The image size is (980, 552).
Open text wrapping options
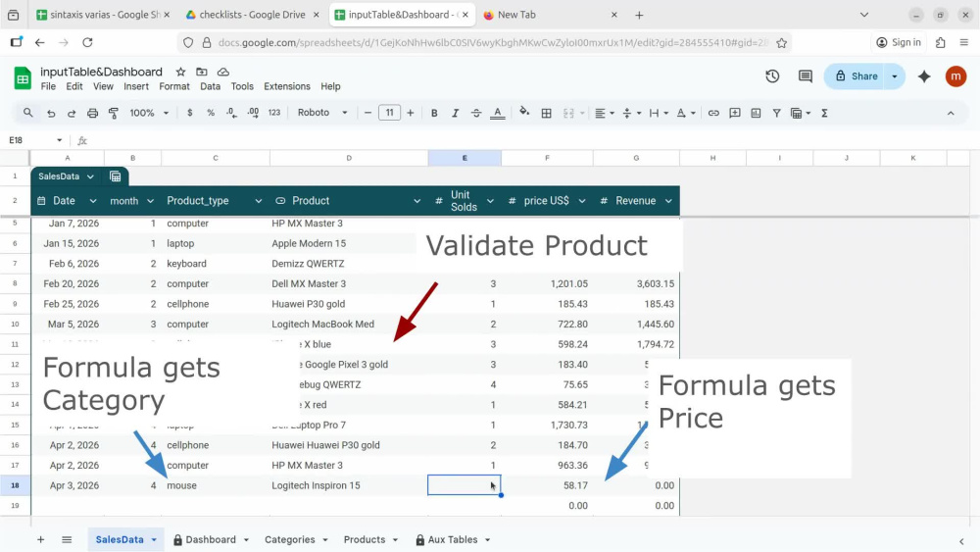tap(659, 113)
